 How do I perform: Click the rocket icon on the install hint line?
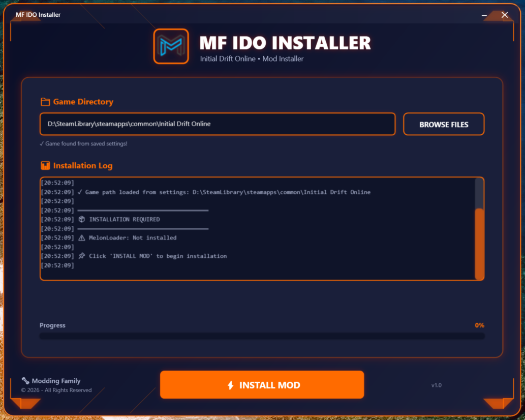pyautogui.click(x=81, y=256)
